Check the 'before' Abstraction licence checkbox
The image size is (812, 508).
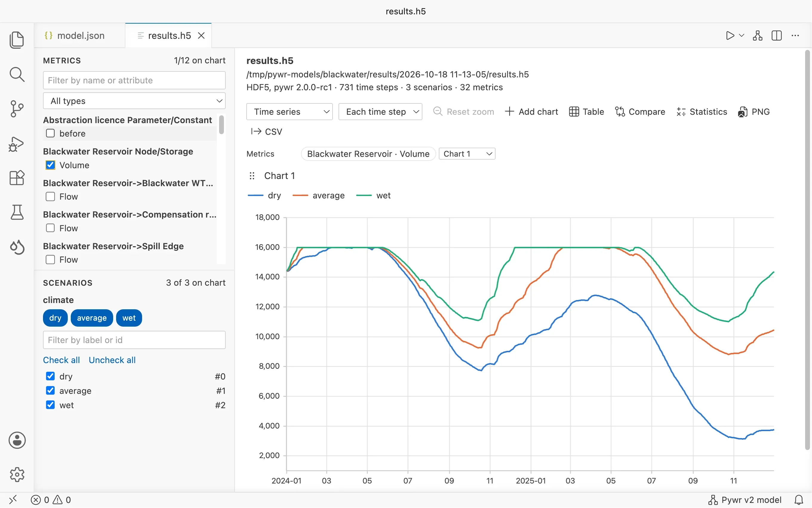tap(50, 133)
